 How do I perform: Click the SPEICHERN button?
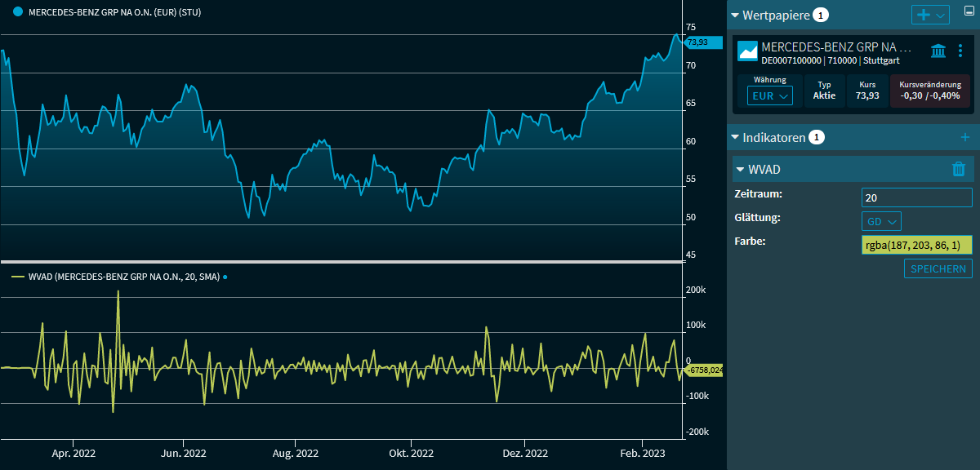(x=938, y=268)
